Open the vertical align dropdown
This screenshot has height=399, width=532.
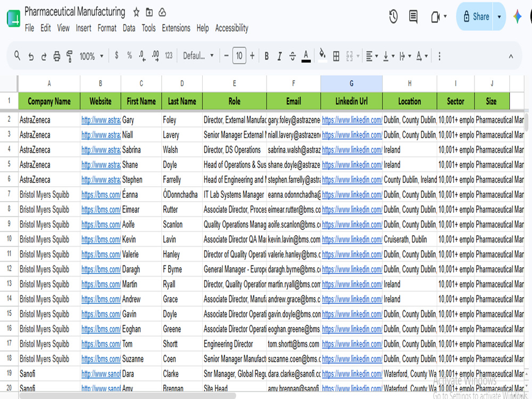coord(388,56)
